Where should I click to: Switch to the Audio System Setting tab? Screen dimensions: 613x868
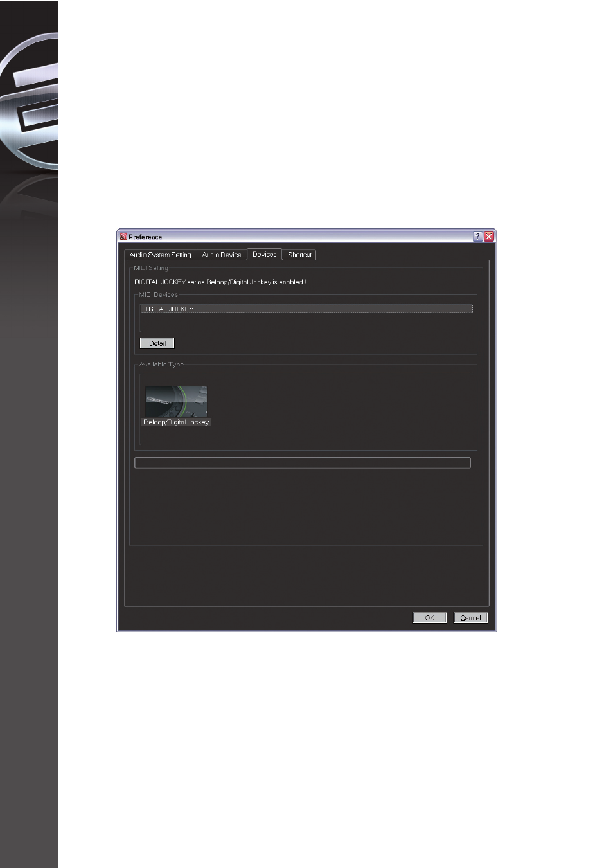coord(161,255)
